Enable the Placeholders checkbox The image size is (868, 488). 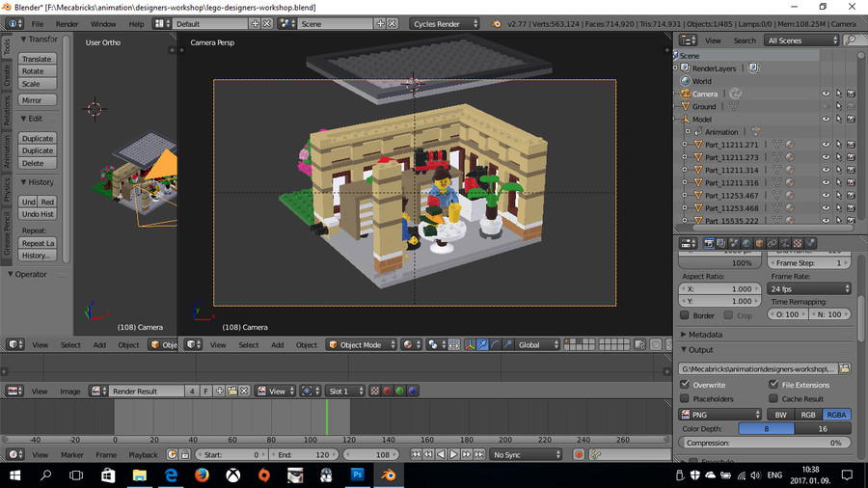pyautogui.click(x=685, y=398)
